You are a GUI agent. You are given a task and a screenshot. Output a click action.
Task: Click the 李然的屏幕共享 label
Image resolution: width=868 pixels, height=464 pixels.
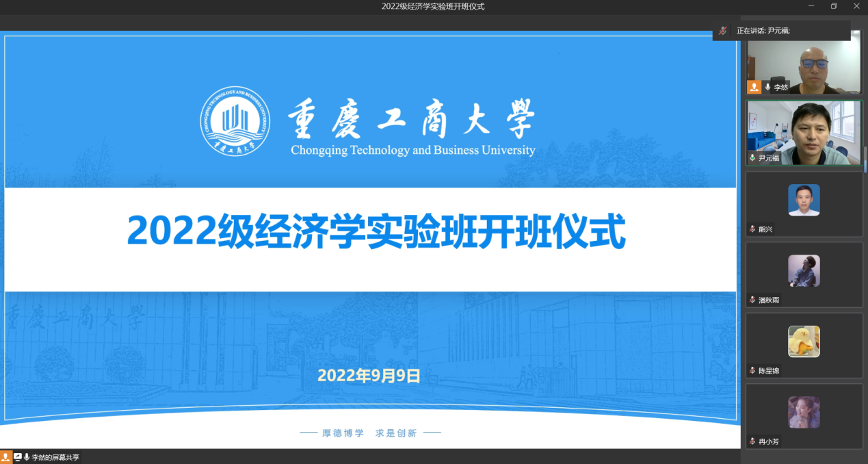(55, 457)
